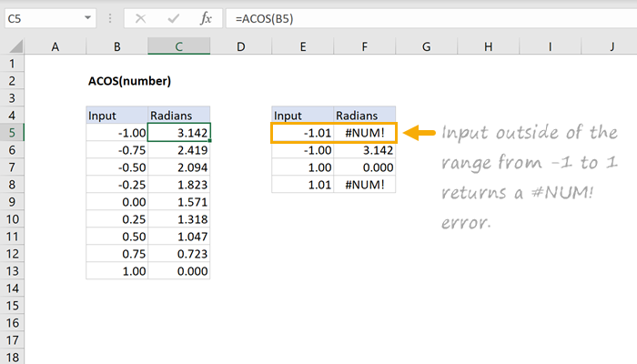Select column F header
Screen dimensions: 637x364
click(x=365, y=46)
